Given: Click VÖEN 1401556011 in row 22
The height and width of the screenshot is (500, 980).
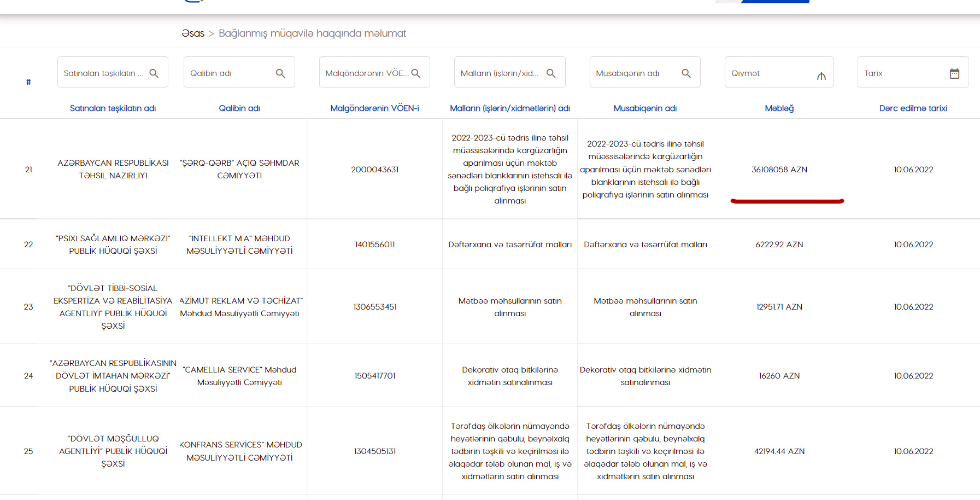Looking at the screenshot, I should [374, 245].
